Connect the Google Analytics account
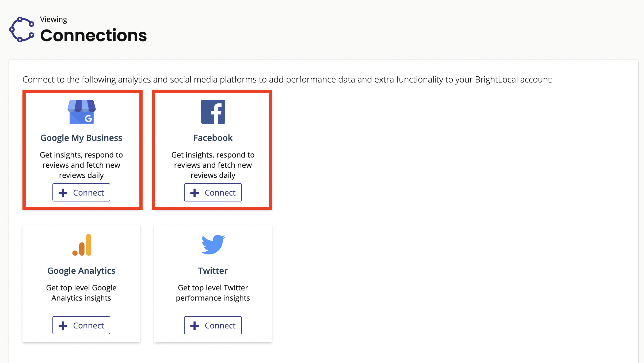This screenshot has width=644, height=363. (x=81, y=325)
